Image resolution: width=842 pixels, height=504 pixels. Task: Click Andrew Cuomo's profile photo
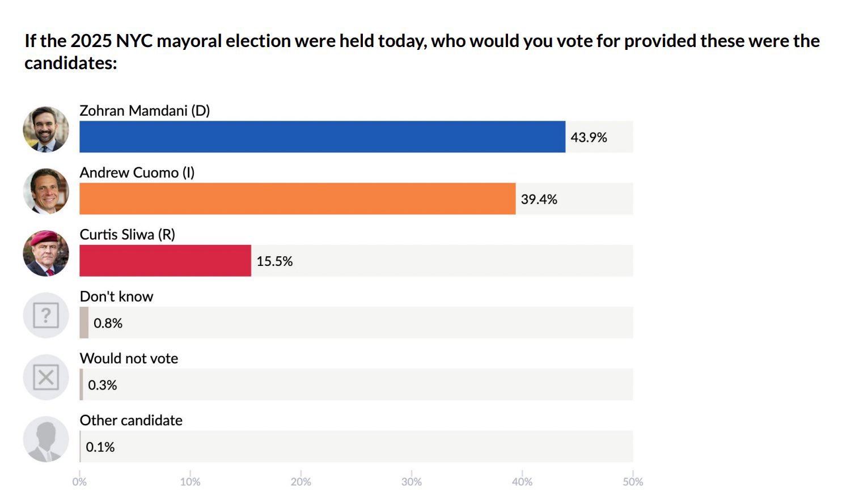46,191
